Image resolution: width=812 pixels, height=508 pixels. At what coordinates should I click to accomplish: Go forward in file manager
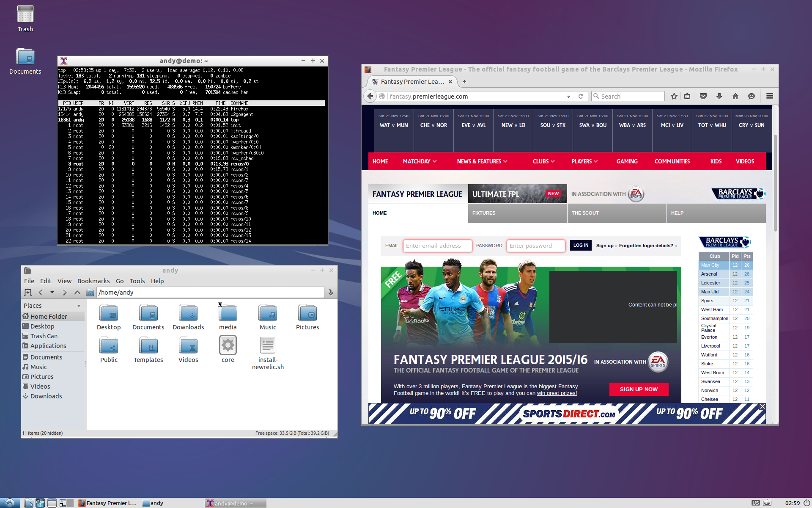tap(64, 292)
